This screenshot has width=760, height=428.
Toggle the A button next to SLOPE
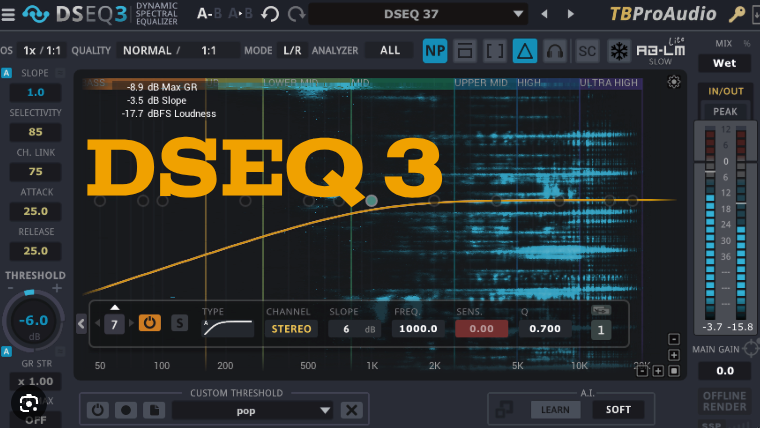[x=6, y=73]
